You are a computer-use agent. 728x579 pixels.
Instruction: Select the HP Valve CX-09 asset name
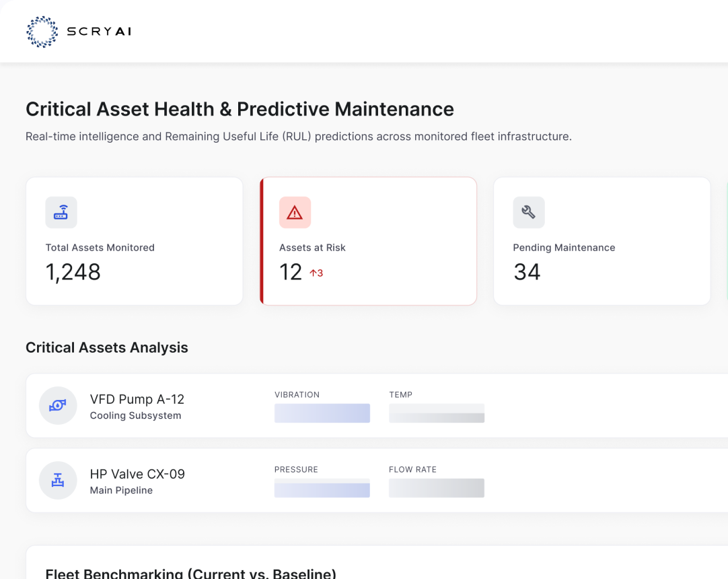click(x=137, y=474)
